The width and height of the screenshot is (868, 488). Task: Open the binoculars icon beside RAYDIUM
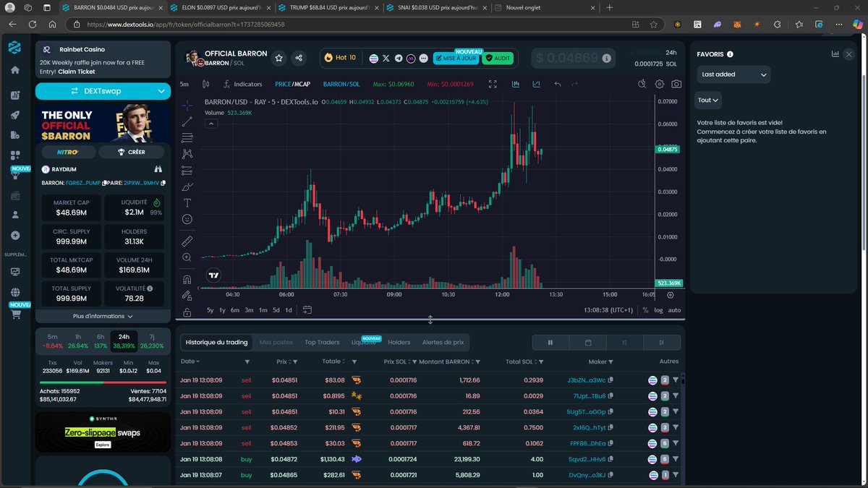159,169
